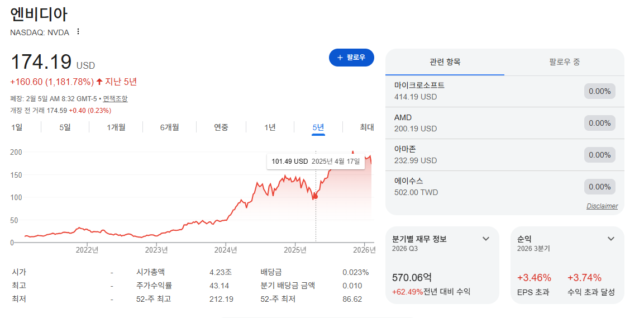Click the +62.49% year-over-year revenue text

tap(407, 292)
